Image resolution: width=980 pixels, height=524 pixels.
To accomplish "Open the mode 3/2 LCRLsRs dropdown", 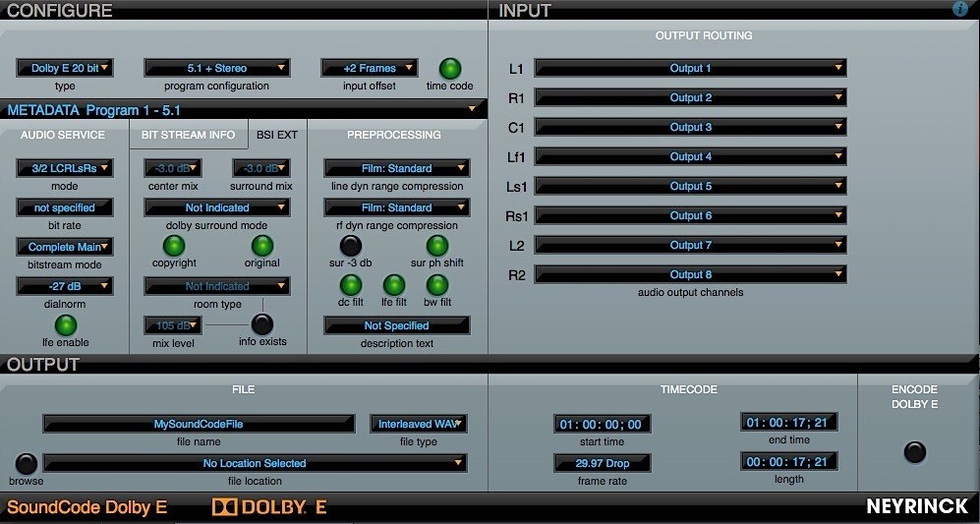I will 65,168.
